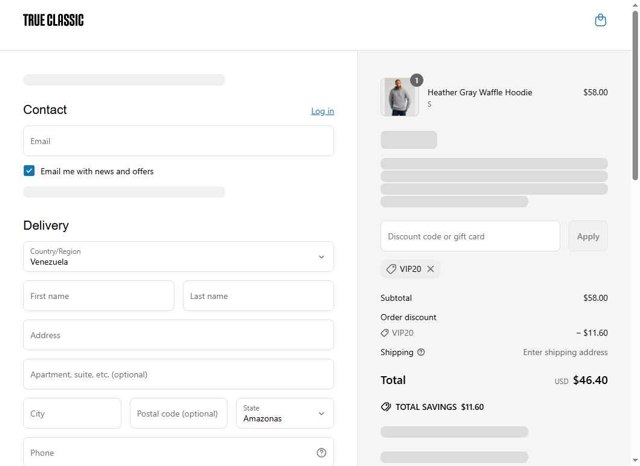Screen dimensions: 640x466
Task: Click the phone field help icon
Action: coord(321,453)
